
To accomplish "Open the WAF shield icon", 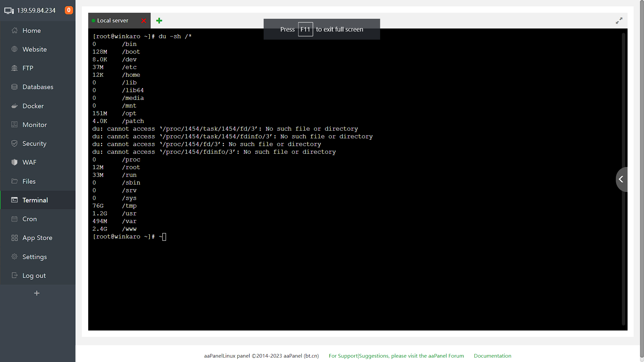I will (x=14, y=162).
